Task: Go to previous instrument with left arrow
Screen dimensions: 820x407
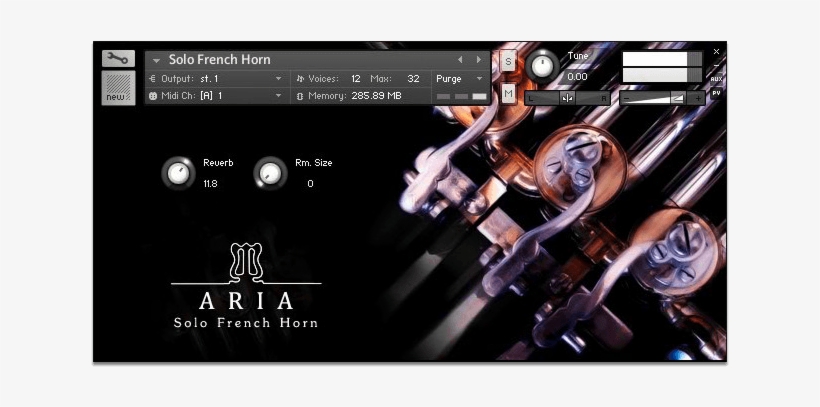Action: pos(460,60)
